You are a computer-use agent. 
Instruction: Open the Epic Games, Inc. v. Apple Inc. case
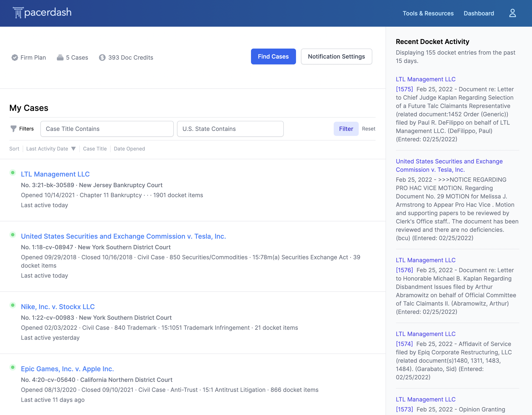(67, 369)
